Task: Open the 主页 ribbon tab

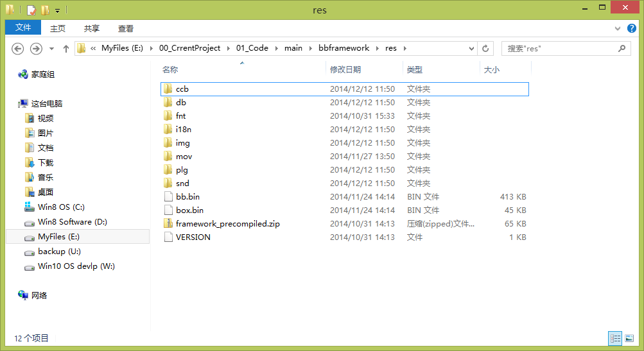Action: [x=58, y=28]
